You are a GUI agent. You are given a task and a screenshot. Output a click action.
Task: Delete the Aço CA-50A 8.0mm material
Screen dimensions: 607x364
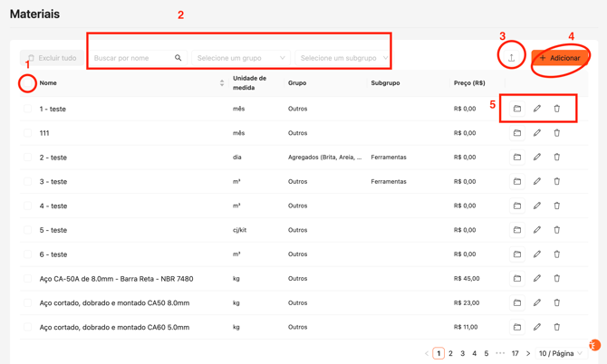(557, 279)
